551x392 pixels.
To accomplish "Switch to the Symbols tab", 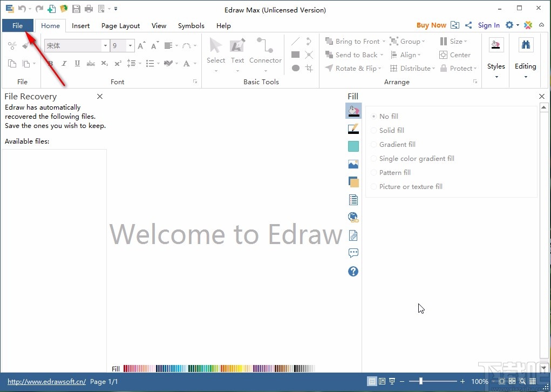I will [191, 26].
